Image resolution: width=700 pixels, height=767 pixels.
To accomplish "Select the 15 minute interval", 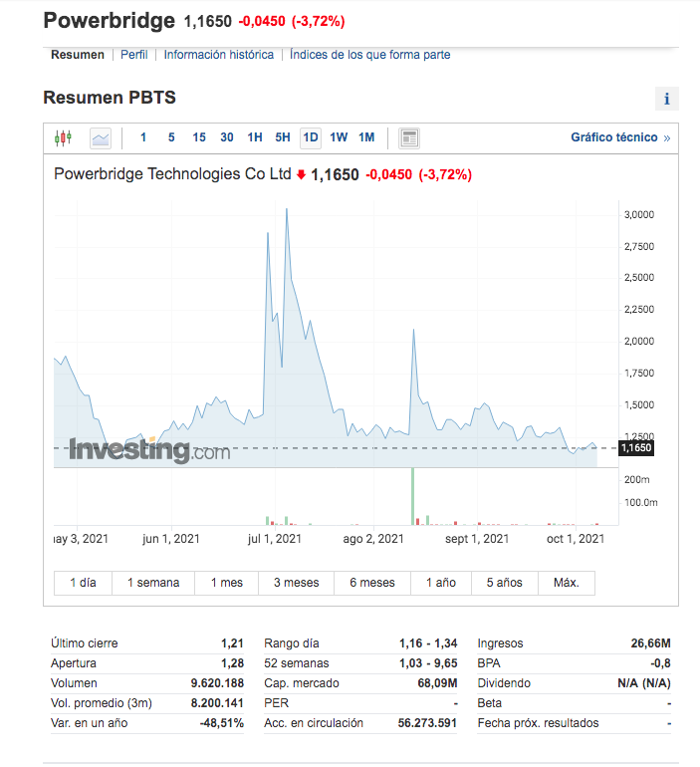I will (x=199, y=137).
